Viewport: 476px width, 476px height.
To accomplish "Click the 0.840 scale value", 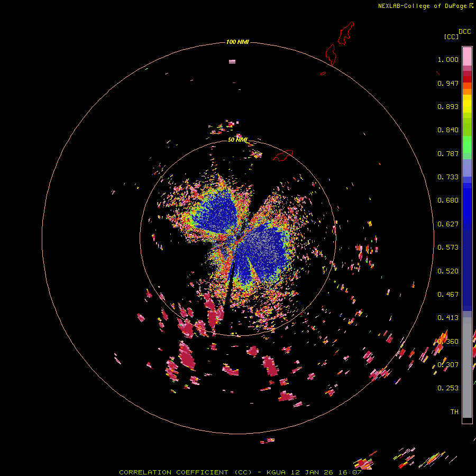I will (x=448, y=130).
